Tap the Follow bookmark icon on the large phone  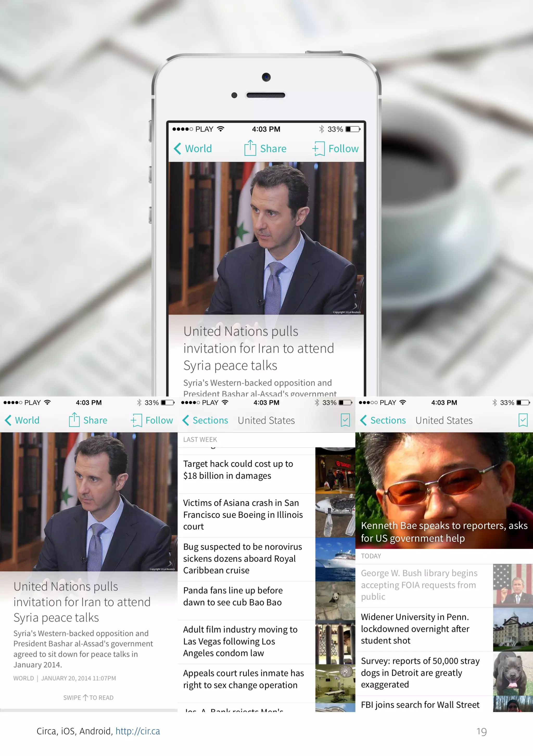[x=319, y=149]
